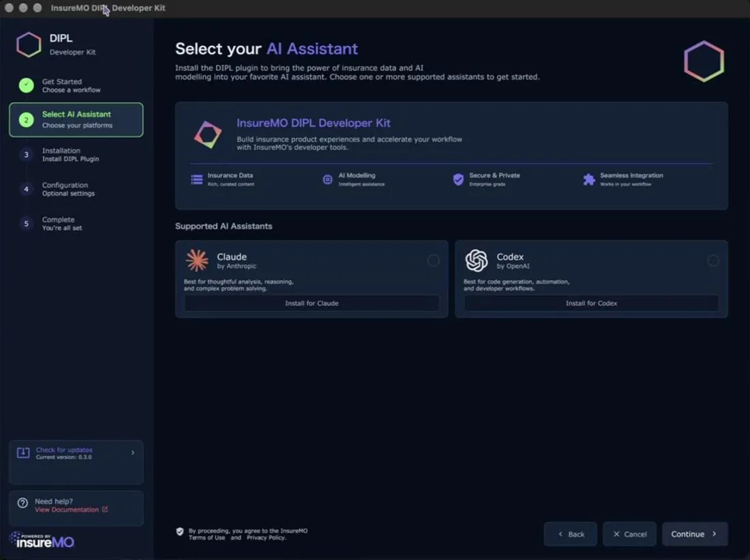
Task: Click the shield icon next to terms agreement
Action: tap(180, 531)
